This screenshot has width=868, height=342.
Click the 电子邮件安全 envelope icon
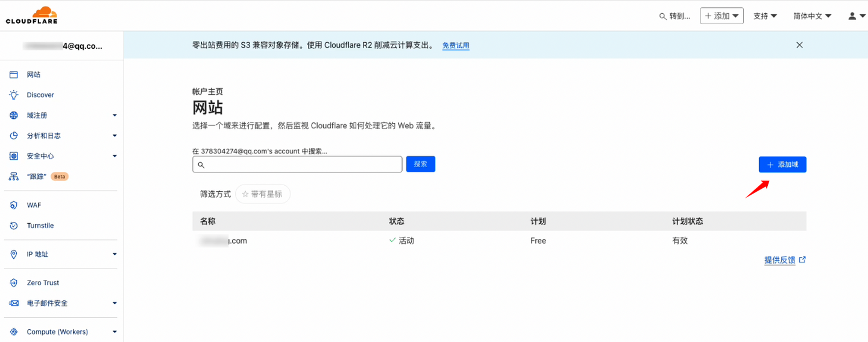pyautogui.click(x=14, y=303)
